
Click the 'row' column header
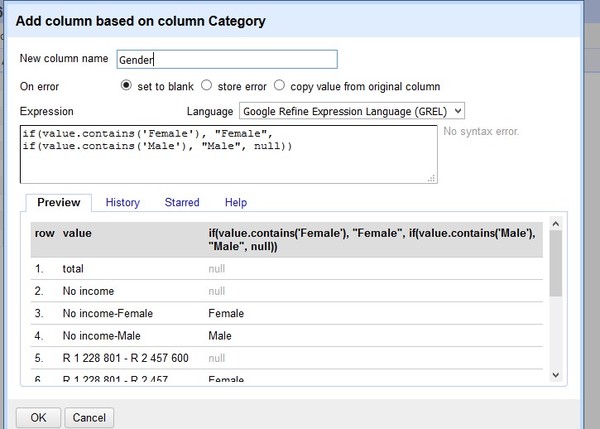(45, 233)
